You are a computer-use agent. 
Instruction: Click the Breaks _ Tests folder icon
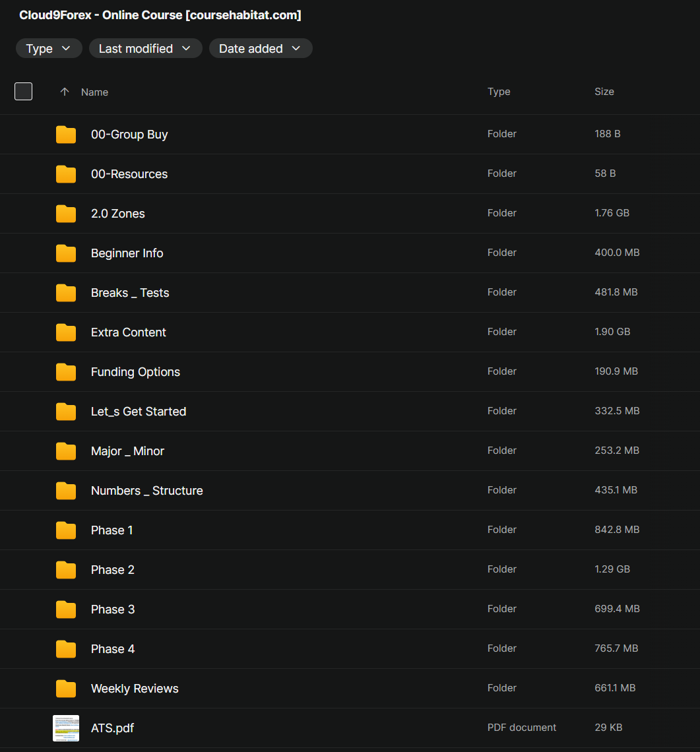click(66, 293)
